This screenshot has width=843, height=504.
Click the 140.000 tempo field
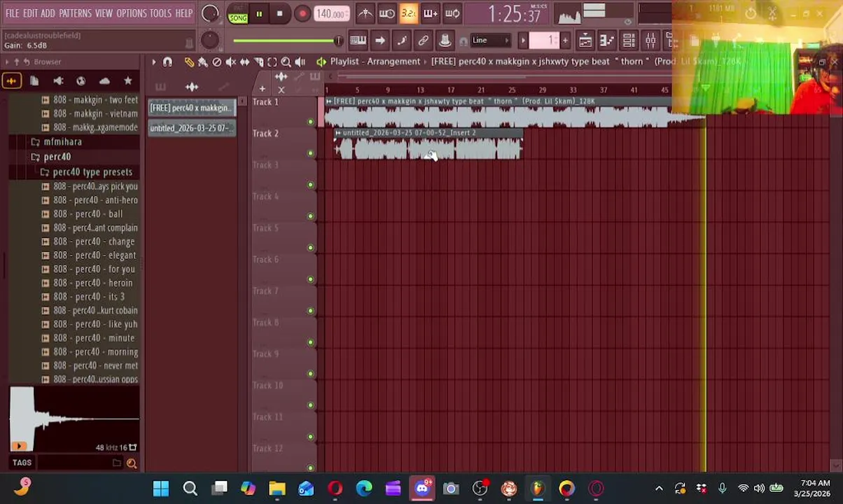[330, 14]
